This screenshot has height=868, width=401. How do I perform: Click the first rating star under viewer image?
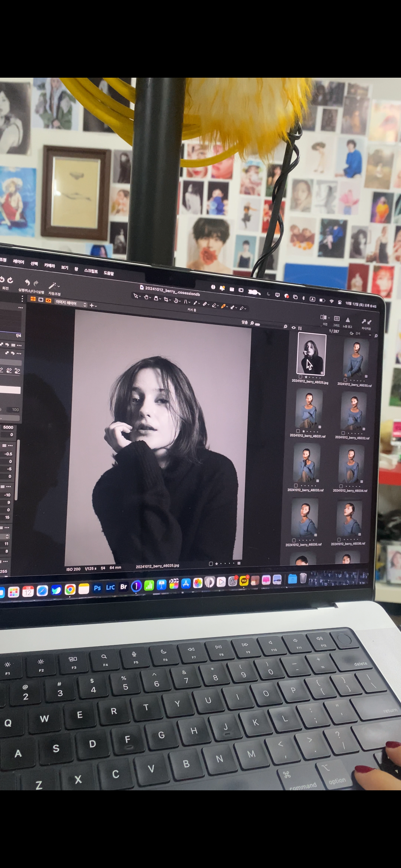pos(216,564)
